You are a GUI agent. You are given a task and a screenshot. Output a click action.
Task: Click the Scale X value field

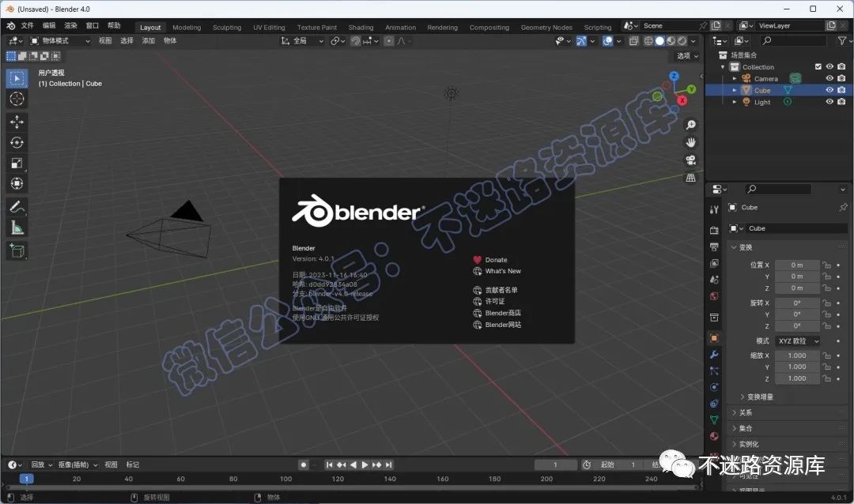[797, 355]
